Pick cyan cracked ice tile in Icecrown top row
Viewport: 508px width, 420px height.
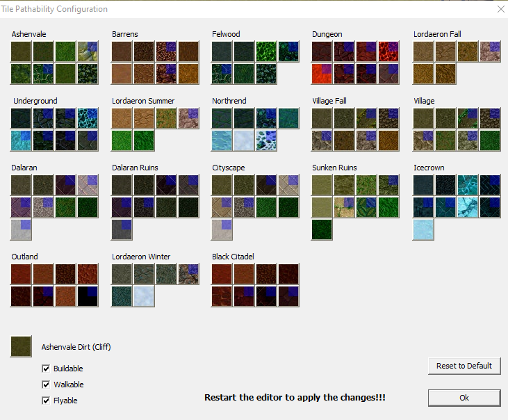(x=468, y=185)
